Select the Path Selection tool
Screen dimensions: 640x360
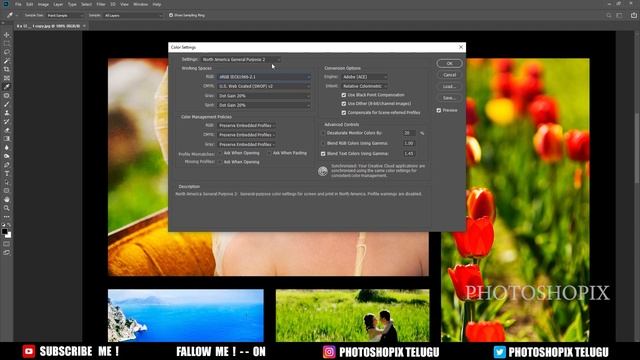point(7,182)
